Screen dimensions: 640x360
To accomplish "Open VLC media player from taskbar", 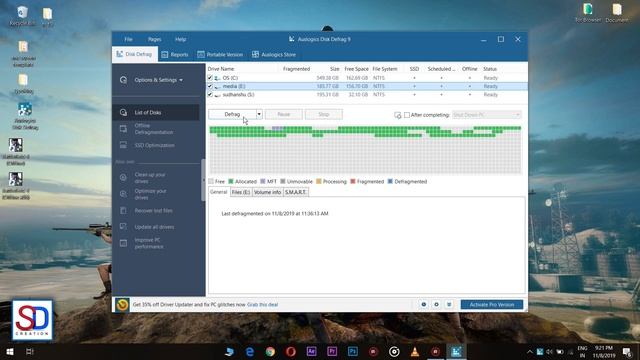I will click(415, 351).
